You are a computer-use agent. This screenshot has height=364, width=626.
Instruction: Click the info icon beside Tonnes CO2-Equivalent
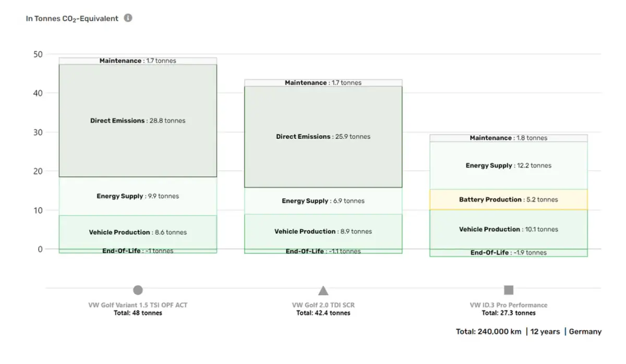click(x=128, y=18)
